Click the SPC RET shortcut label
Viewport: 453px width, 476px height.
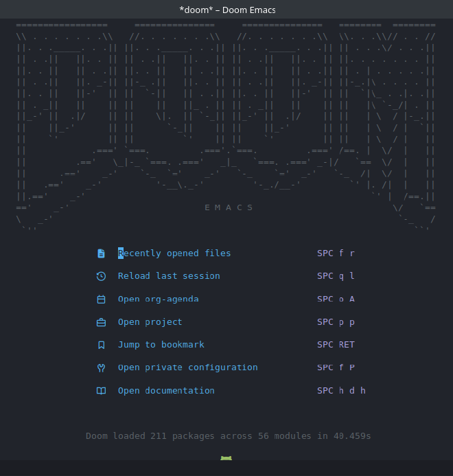tap(336, 345)
